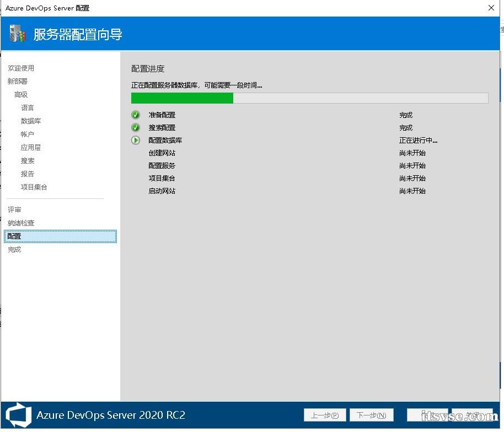Click the 服务器配置向导 title text
Viewport: 504px width, 432px height.
click(78, 34)
